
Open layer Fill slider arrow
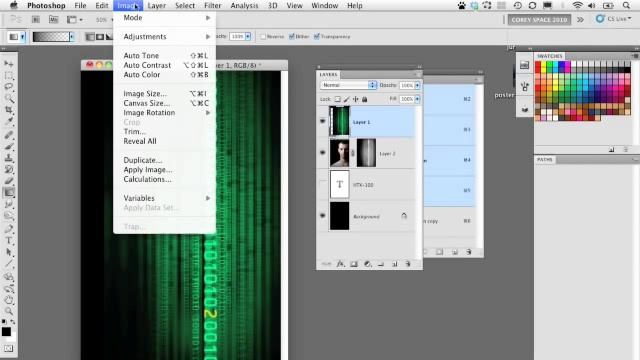417,99
